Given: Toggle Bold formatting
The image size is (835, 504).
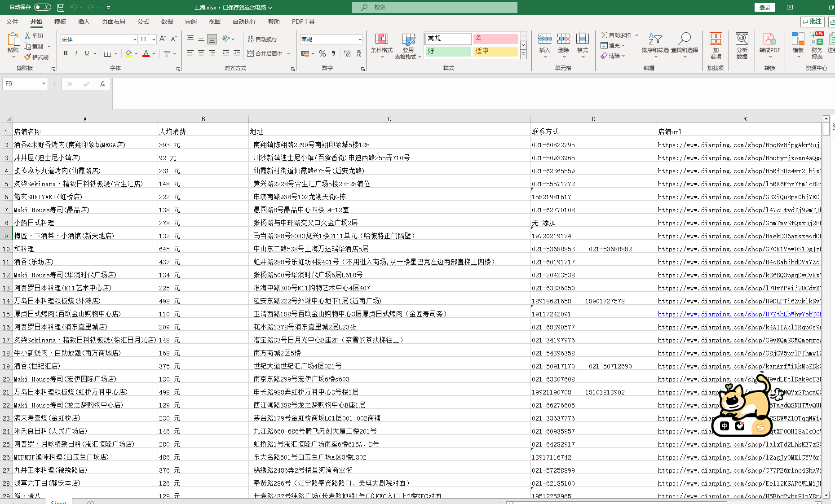Looking at the screenshot, I should tap(66, 53).
